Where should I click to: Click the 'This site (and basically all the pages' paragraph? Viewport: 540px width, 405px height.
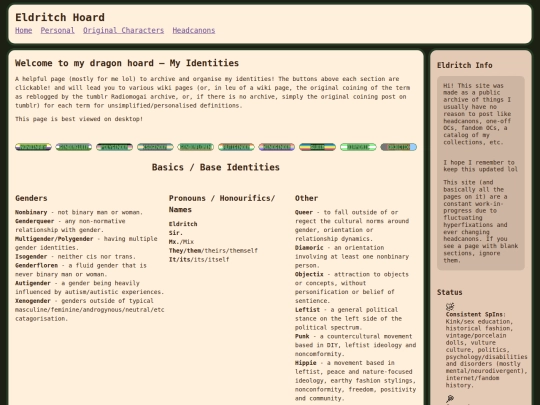480,221
